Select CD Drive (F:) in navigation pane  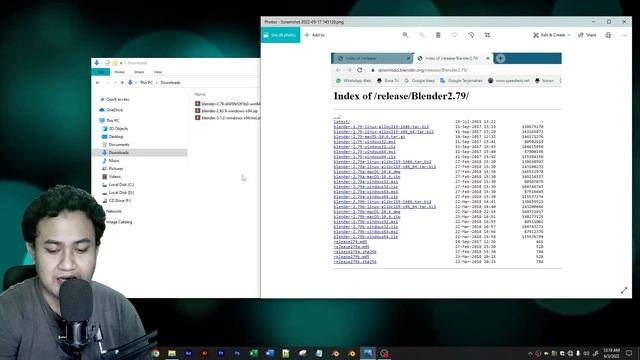click(116, 200)
